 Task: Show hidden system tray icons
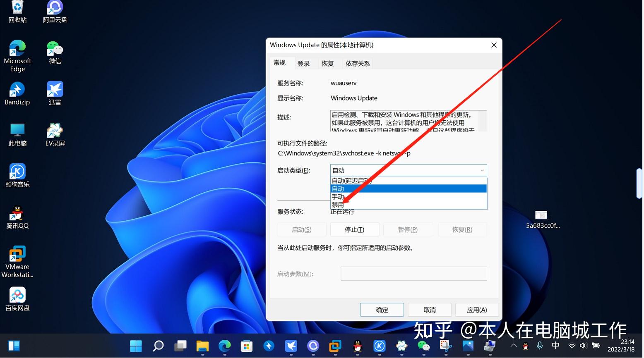(514, 346)
